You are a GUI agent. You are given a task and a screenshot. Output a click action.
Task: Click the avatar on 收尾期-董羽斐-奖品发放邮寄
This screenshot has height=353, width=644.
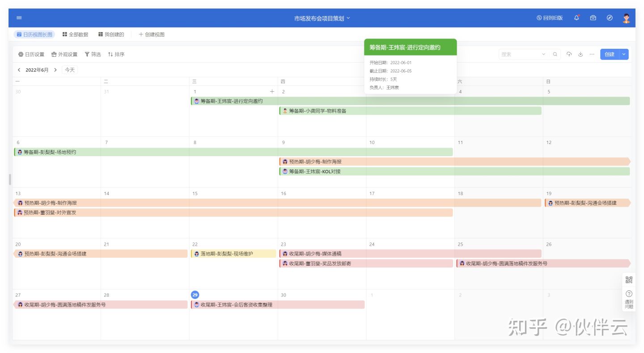285,264
